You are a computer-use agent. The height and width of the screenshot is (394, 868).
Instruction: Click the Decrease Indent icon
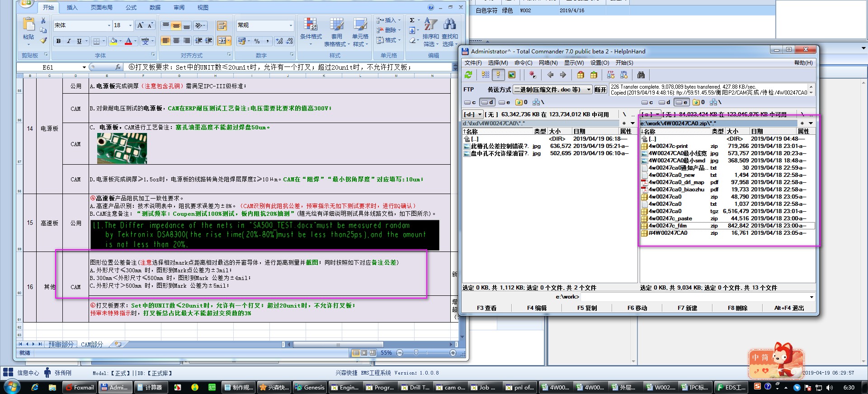198,41
